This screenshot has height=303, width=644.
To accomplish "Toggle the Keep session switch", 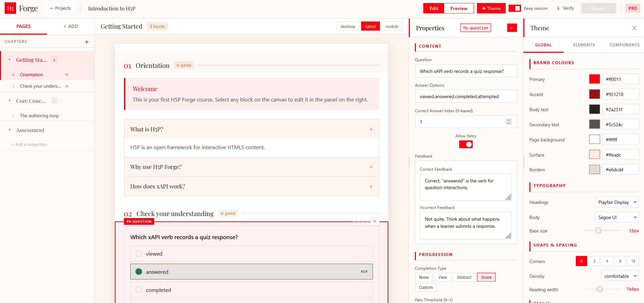I will [515, 8].
